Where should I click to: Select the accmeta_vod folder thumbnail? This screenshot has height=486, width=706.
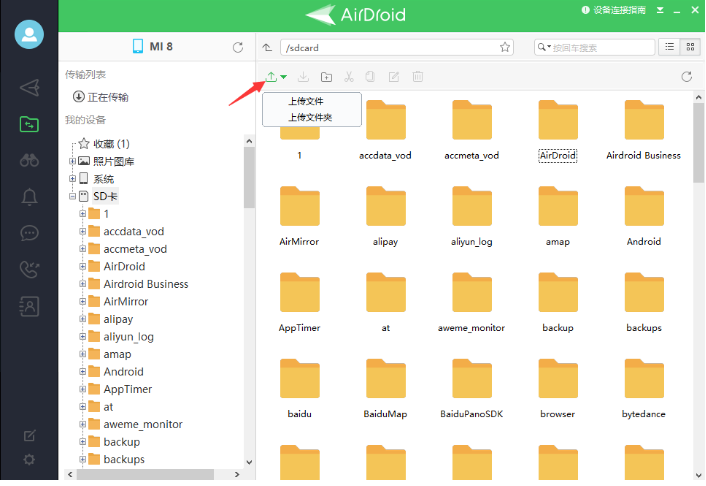471,131
